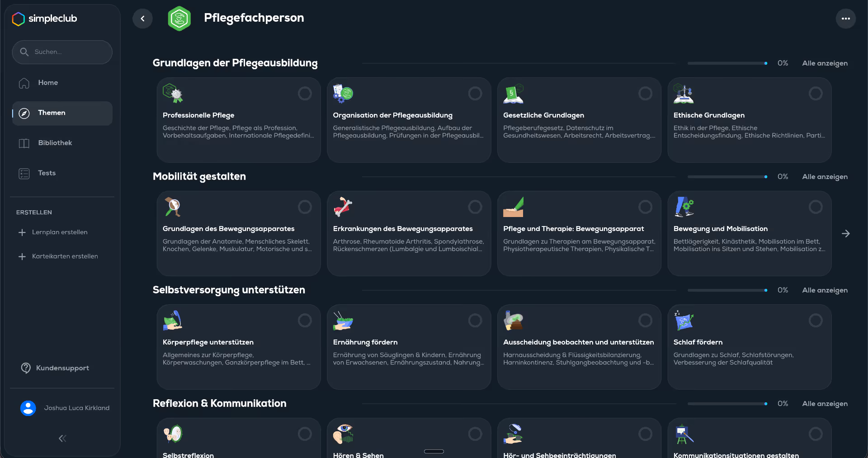Mark Professionelle Pflege circle as selected

click(305, 94)
